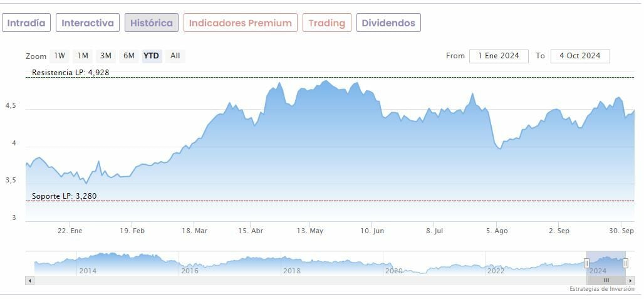Click the navigator scrollbar thumb
The width and height of the screenshot is (644, 299).
606,280
